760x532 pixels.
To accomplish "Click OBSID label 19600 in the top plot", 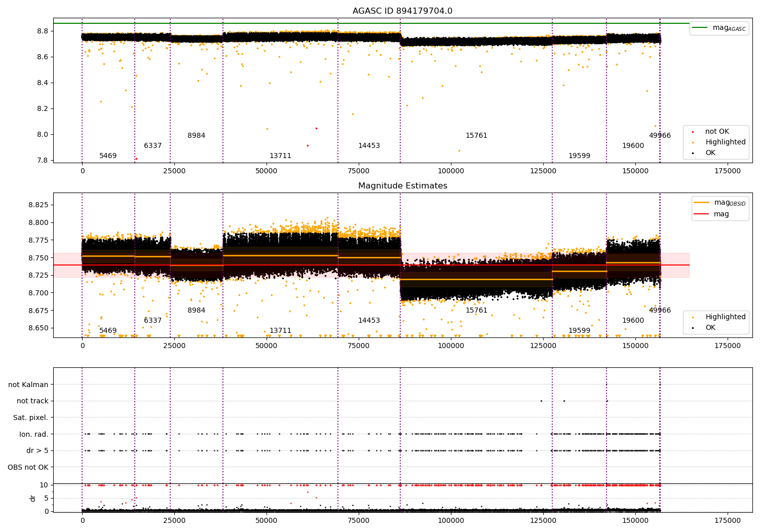I will (x=633, y=146).
